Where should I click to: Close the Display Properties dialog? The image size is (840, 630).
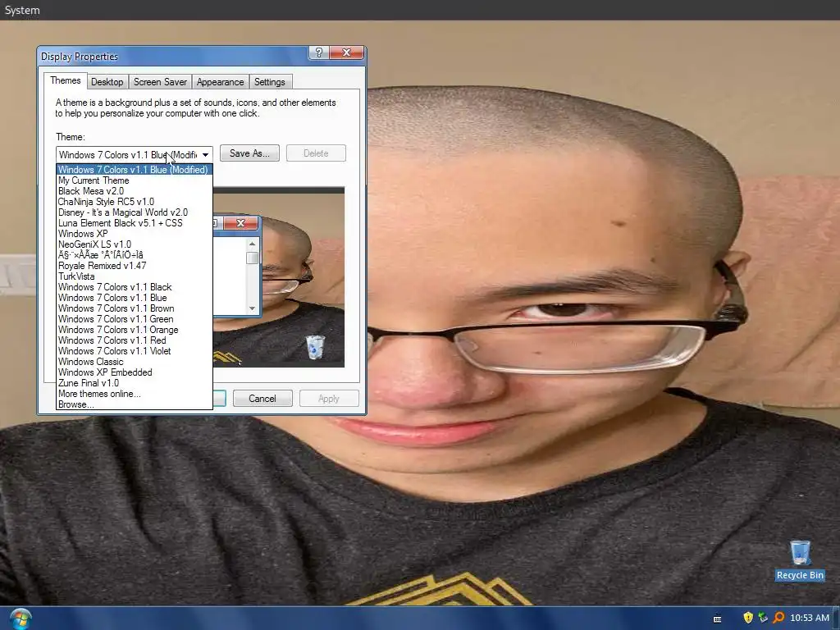click(347, 52)
